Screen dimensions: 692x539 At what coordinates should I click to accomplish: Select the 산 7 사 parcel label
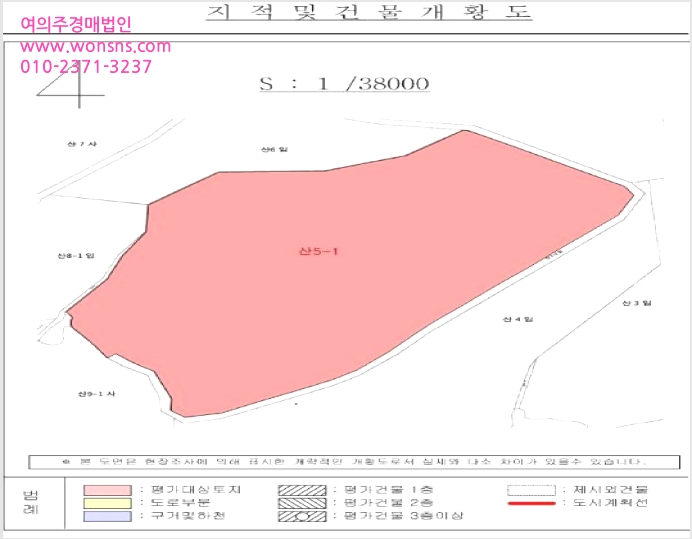click(82, 144)
